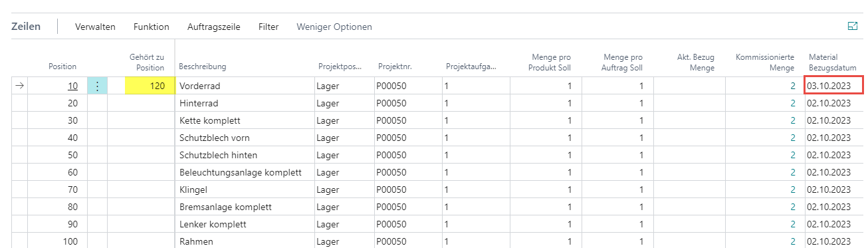Click the Material Bezugsdatum field 03.10.2023
The image size is (868, 248).
click(x=834, y=86)
